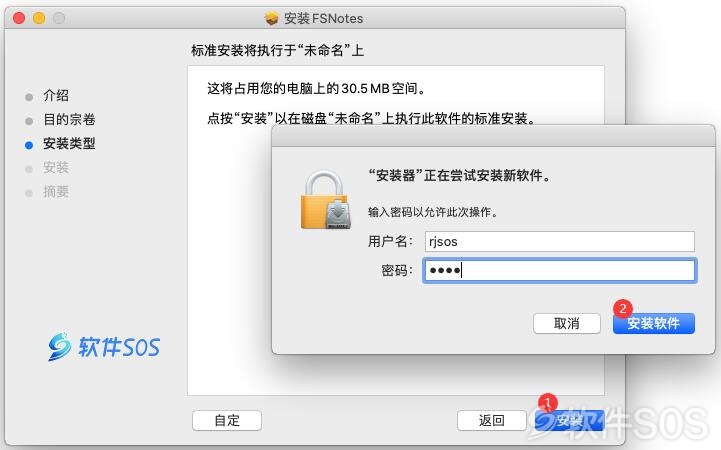Click the blue 安装类型 step bullet

click(x=29, y=145)
